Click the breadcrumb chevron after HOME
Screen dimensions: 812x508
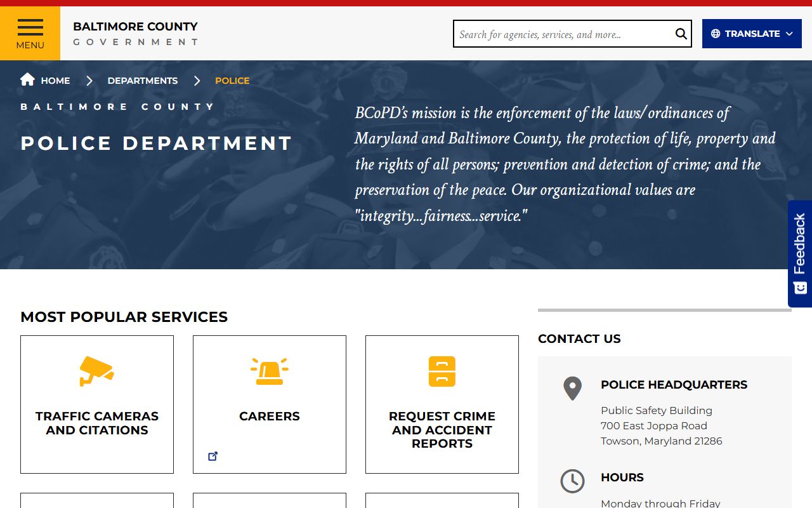point(89,81)
